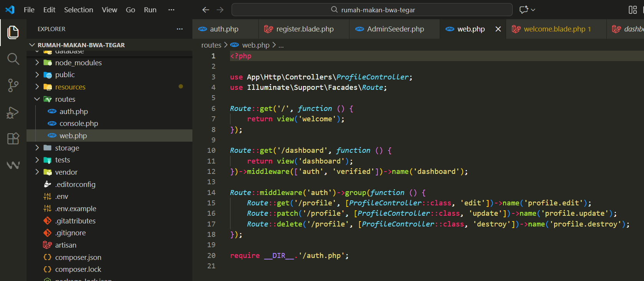644x281 pixels.
Task: Expand the node_modules folder
Action: 78,63
